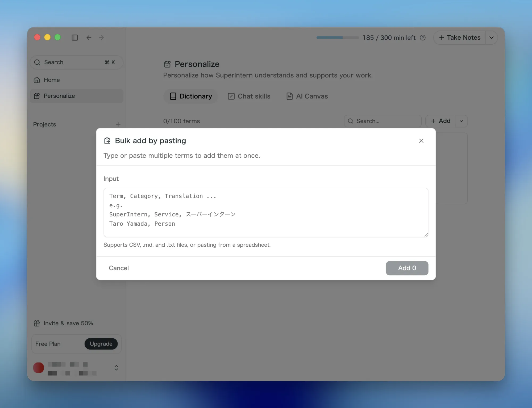Expand the Add button dropdown chevron
The image size is (532, 408).
(x=462, y=121)
